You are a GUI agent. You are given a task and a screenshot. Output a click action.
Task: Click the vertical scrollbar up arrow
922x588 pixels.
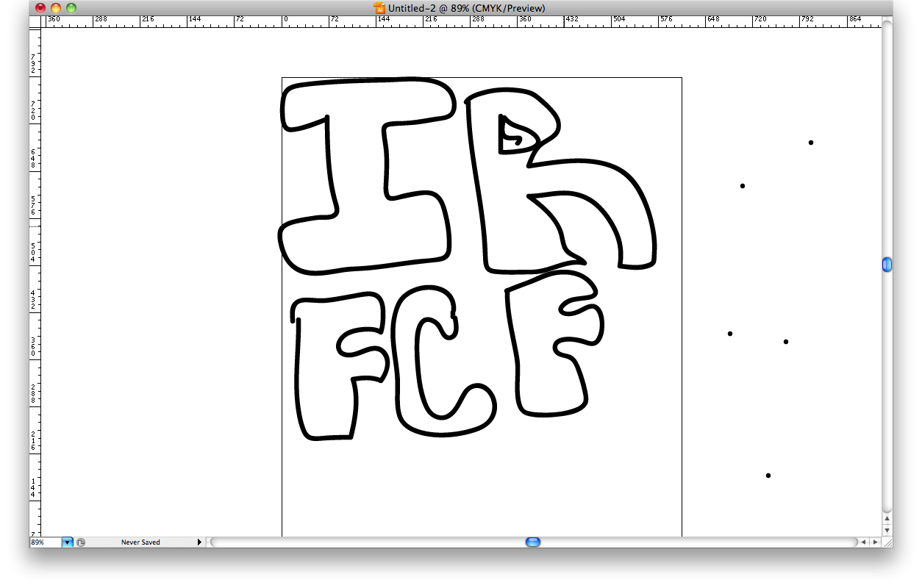coord(887,517)
